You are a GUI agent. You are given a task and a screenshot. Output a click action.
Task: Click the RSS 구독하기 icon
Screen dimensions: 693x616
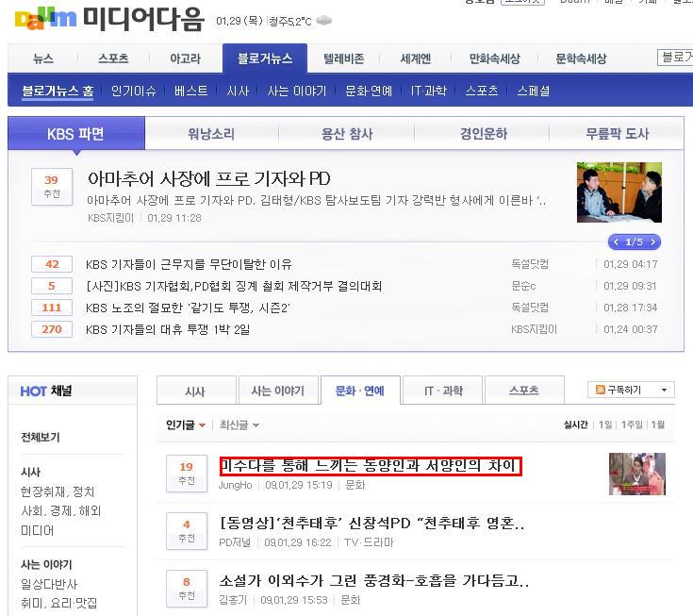pyautogui.click(x=601, y=390)
